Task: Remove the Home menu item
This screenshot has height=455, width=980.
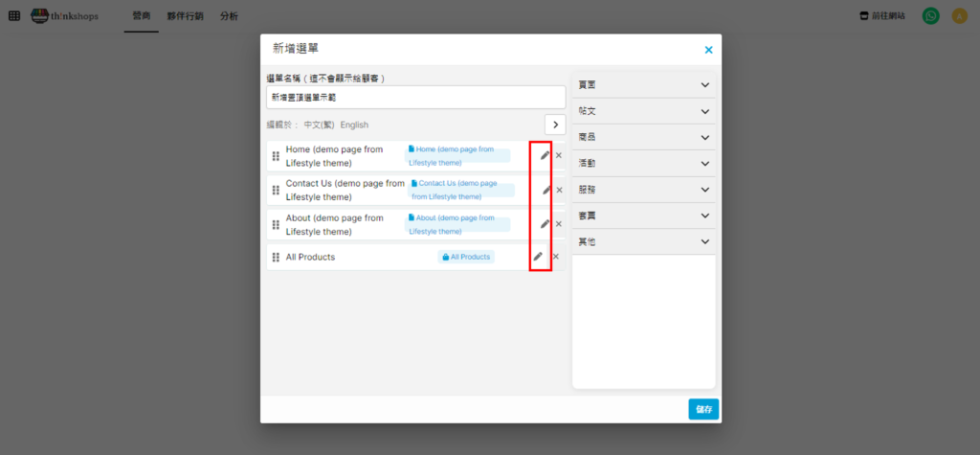Action: [x=559, y=155]
